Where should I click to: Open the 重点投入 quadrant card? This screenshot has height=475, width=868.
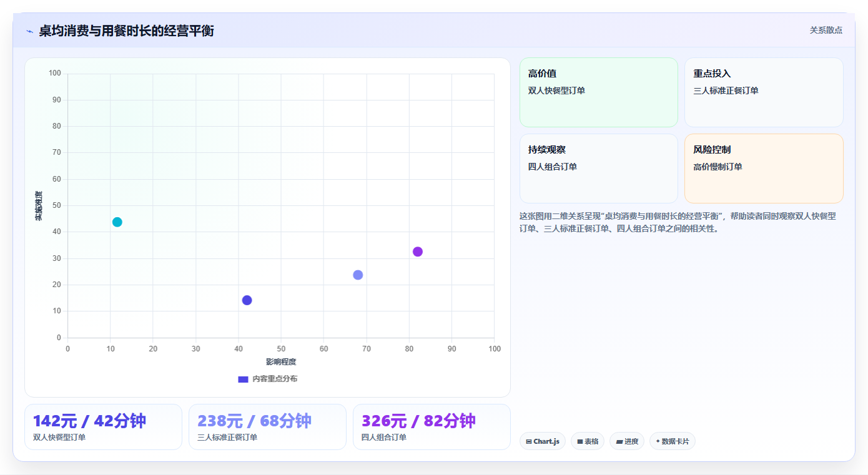pyautogui.click(x=764, y=92)
